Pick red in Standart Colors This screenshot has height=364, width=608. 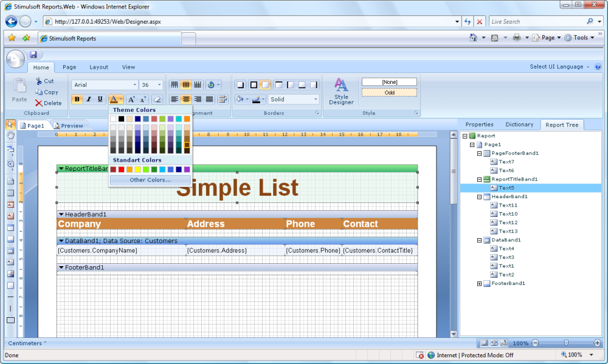point(122,170)
